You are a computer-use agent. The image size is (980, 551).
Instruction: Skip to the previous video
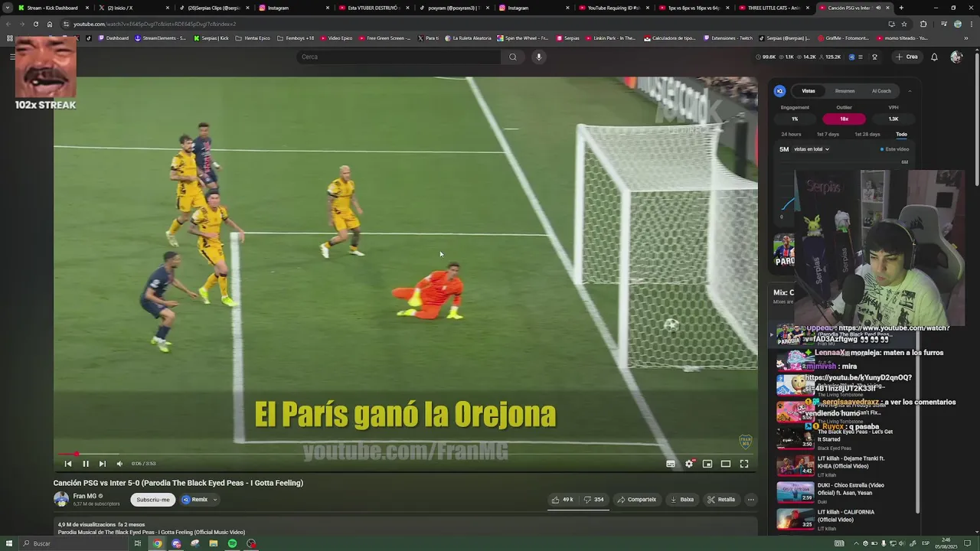pyautogui.click(x=68, y=464)
